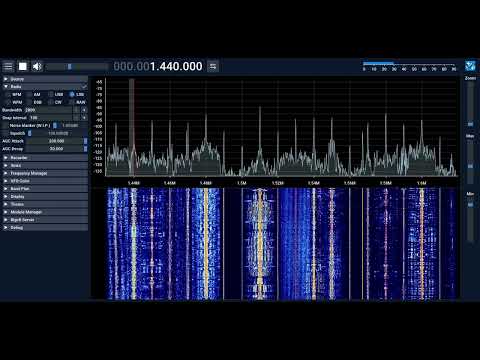Tune to the strong peak near 1.5M

coord(260,140)
